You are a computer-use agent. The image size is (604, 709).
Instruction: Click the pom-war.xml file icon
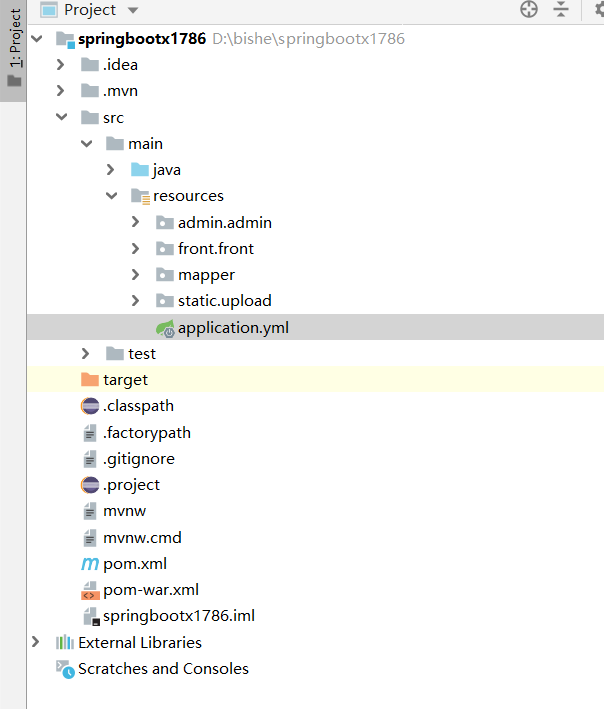90,590
